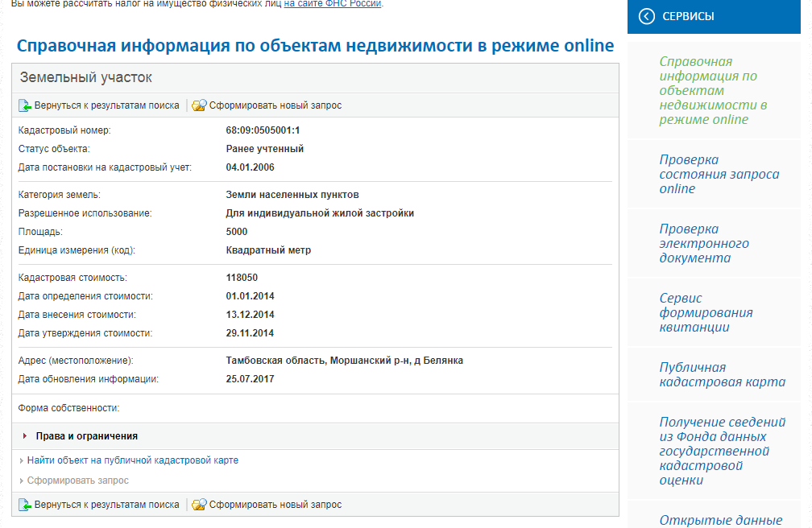This screenshot has width=812, height=528.
Task: Click the green arrow icon in the bottom toolbar
Action: (x=25, y=505)
